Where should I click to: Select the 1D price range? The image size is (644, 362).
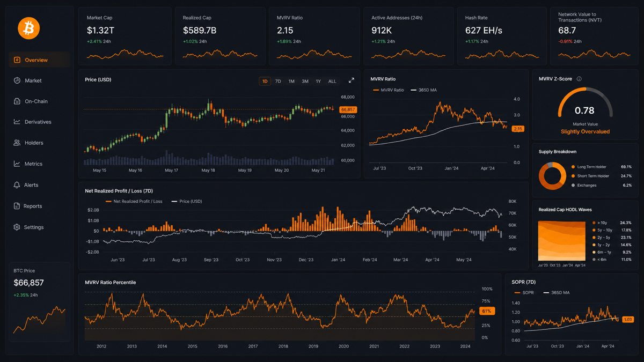coord(265,82)
